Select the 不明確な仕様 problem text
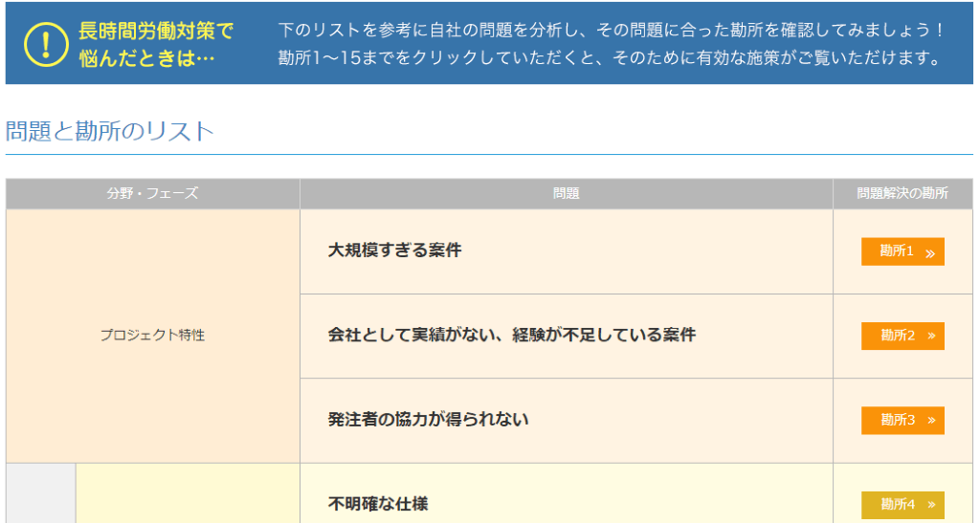This screenshot has height=523, width=980. tap(380, 504)
